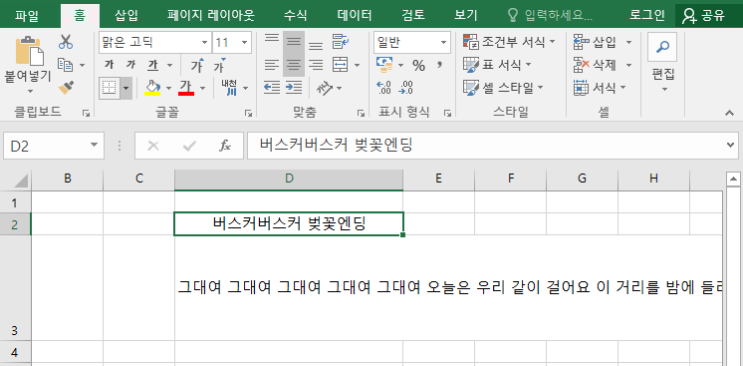Apply percent style
Image resolution: width=743 pixels, height=366 pixels.
pos(418,65)
